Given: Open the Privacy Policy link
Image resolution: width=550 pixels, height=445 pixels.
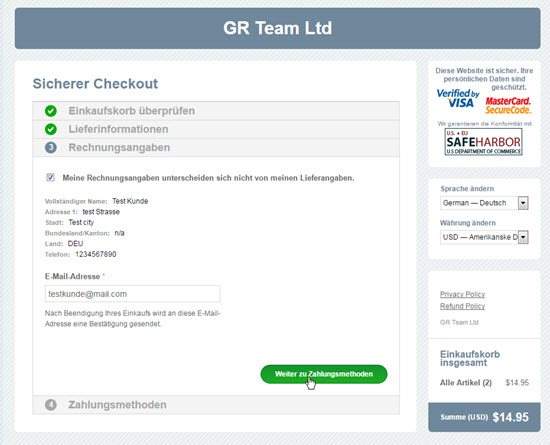Looking at the screenshot, I should [462, 294].
